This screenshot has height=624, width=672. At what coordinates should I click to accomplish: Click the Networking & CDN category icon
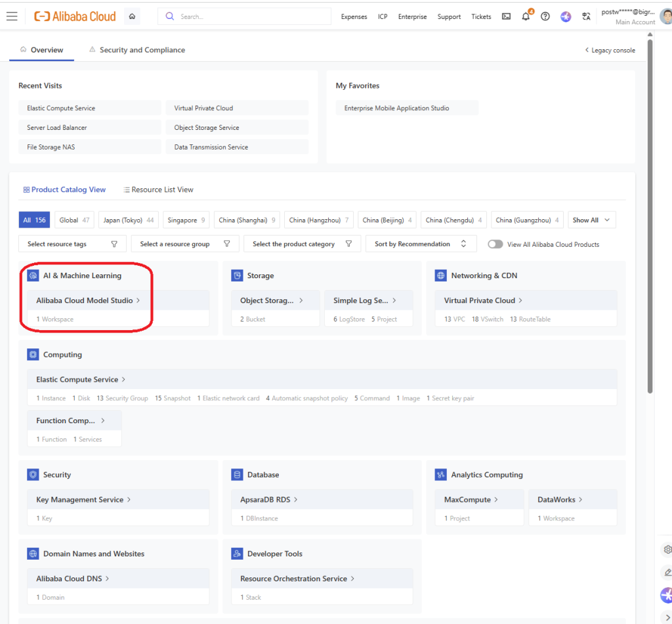tap(440, 276)
